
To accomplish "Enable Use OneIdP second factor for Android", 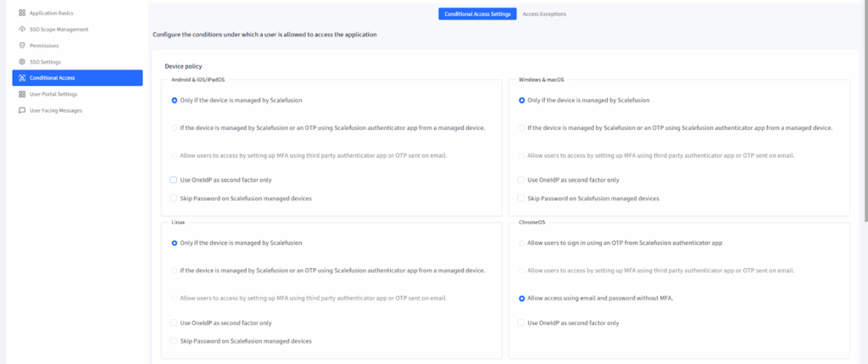I will click(174, 180).
